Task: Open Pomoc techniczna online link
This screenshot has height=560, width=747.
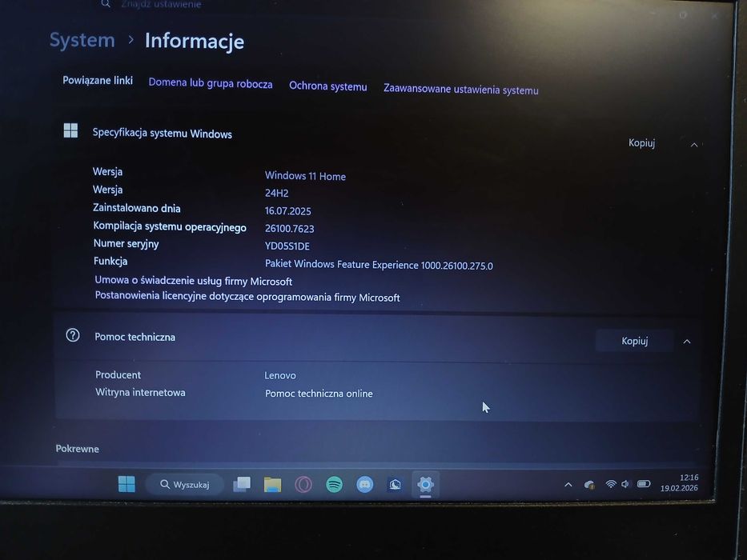Action: click(319, 394)
